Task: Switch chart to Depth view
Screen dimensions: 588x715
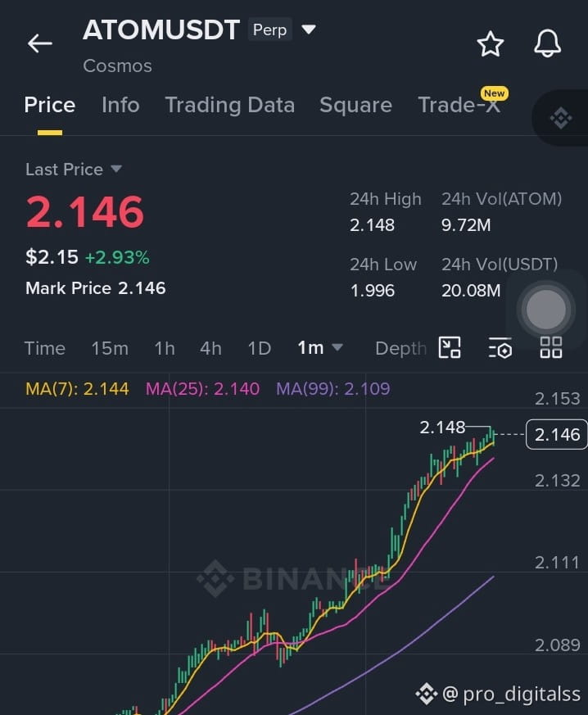Action: [x=400, y=349]
